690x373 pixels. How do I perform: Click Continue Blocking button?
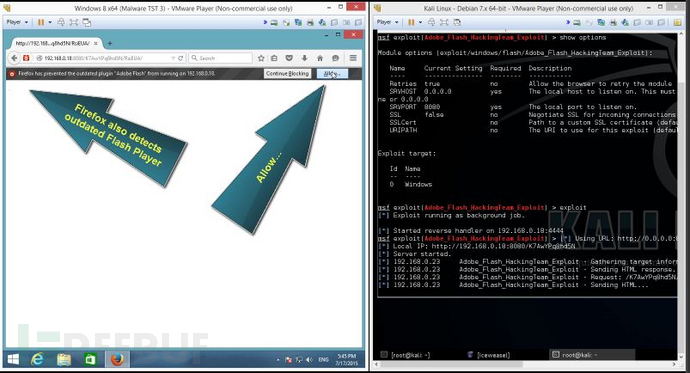coord(287,73)
